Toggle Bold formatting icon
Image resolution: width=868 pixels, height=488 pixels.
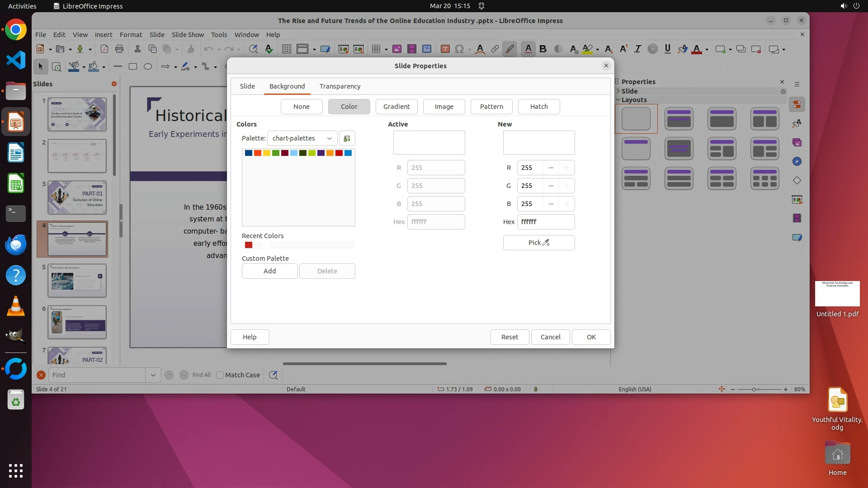click(543, 49)
